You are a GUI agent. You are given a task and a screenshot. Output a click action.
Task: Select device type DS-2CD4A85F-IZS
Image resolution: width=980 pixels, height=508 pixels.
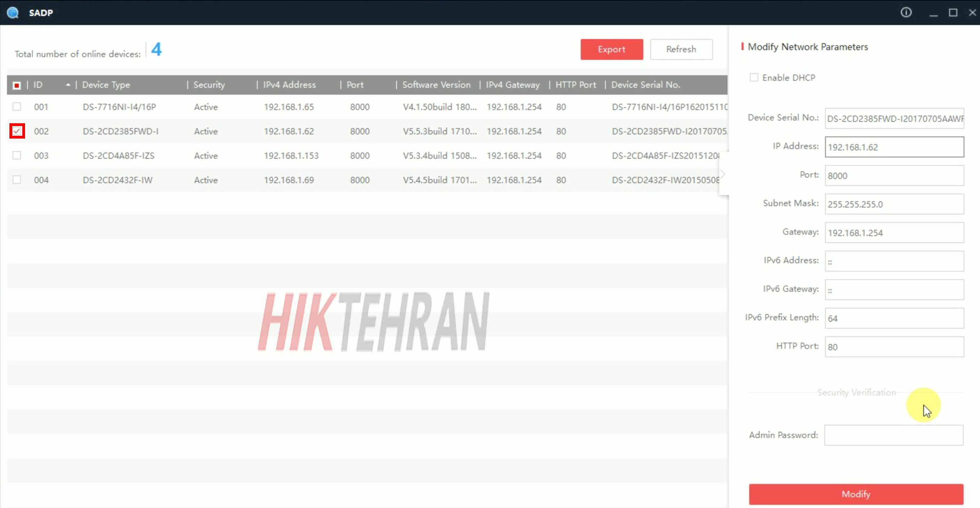click(x=119, y=156)
